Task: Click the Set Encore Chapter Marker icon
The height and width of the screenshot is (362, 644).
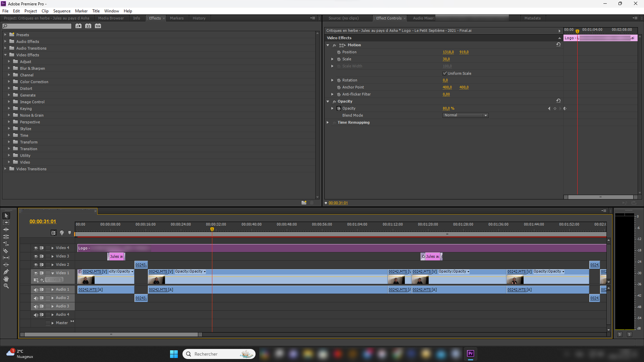Action: click(62, 233)
